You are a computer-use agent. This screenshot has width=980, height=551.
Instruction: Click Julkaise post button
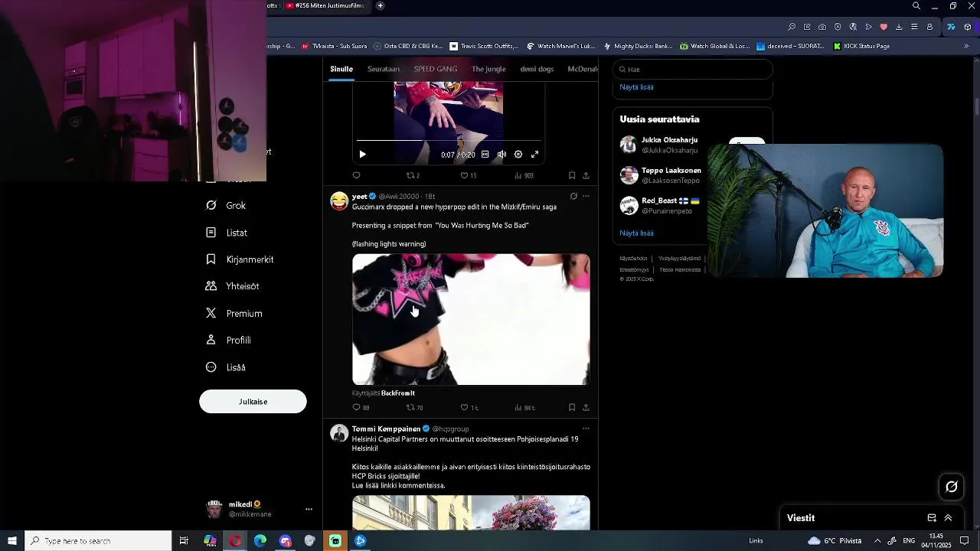click(x=253, y=401)
